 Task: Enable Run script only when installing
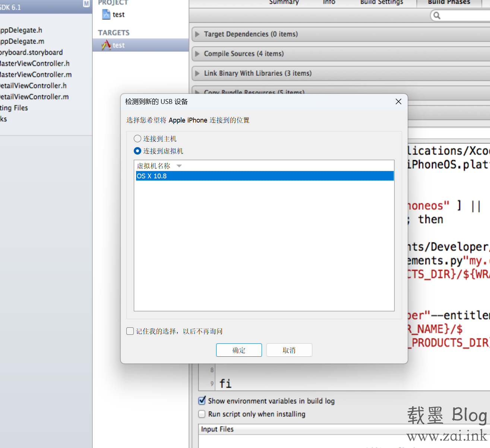202,414
